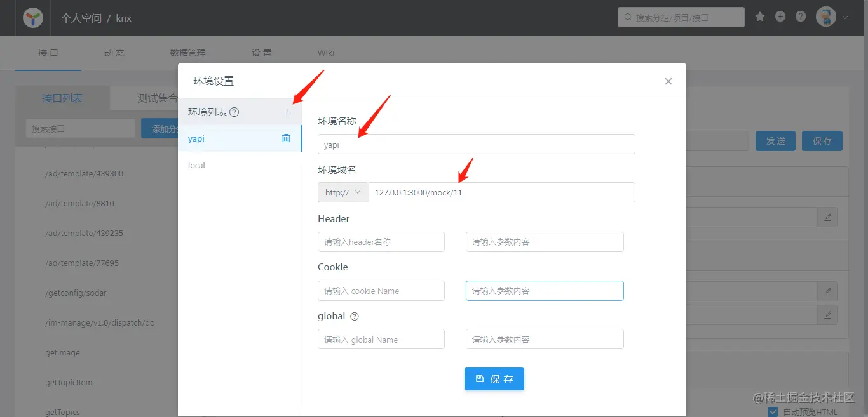Close the environment settings dialog
The height and width of the screenshot is (417, 868).
[668, 81]
